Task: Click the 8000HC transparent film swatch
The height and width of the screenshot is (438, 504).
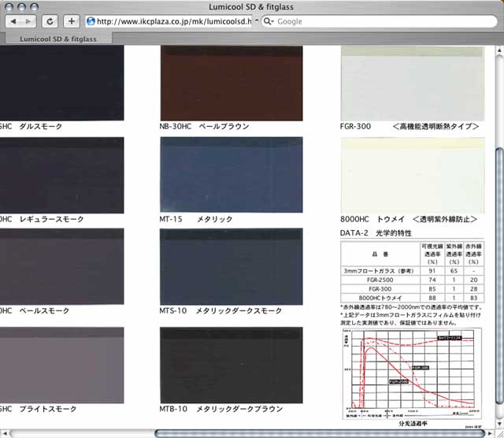Action: click(x=413, y=176)
